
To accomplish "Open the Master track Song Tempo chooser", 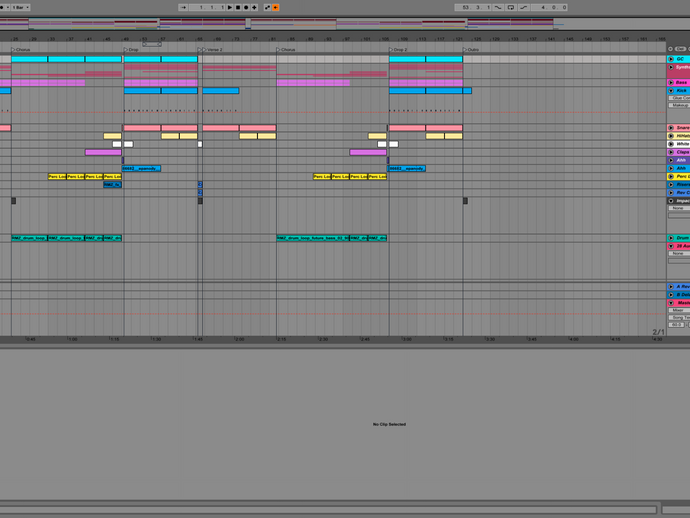I will [x=679, y=317].
